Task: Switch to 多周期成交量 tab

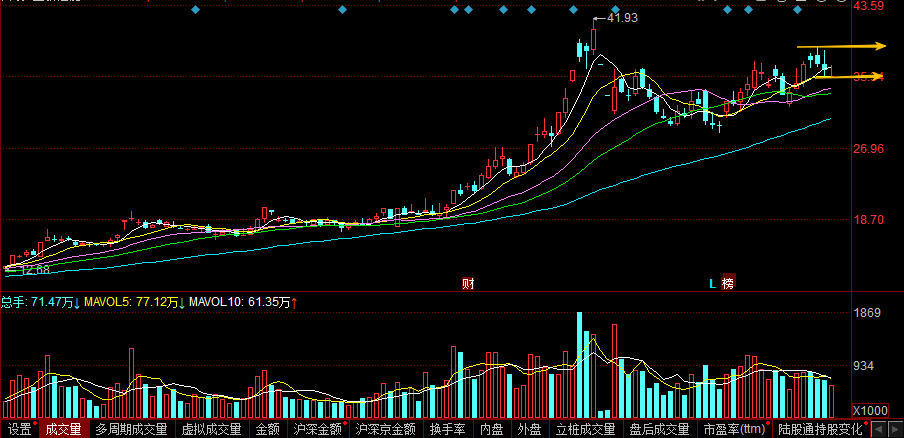Action: 131,429
